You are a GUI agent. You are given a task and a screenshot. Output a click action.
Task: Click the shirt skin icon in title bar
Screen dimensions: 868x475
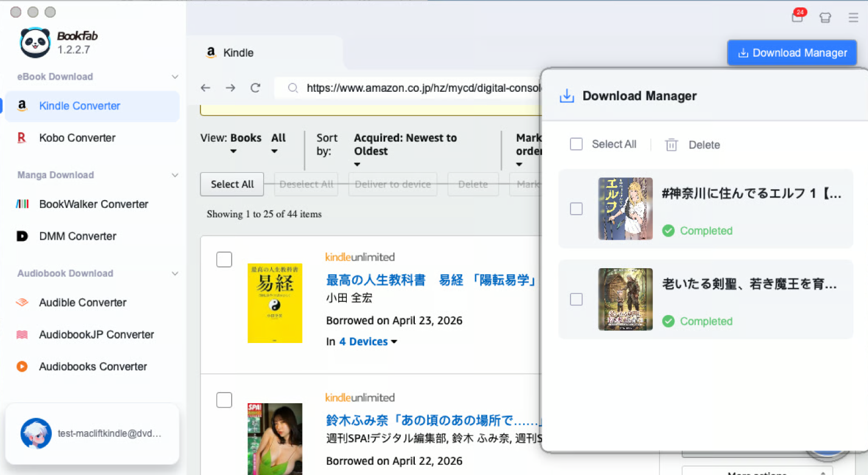(x=825, y=18)
